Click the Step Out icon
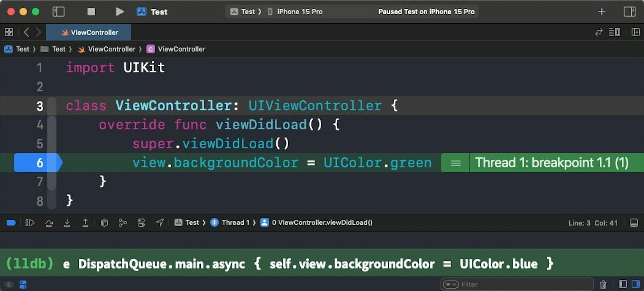This screenshot has width=644, height=291. click(85, 223)
